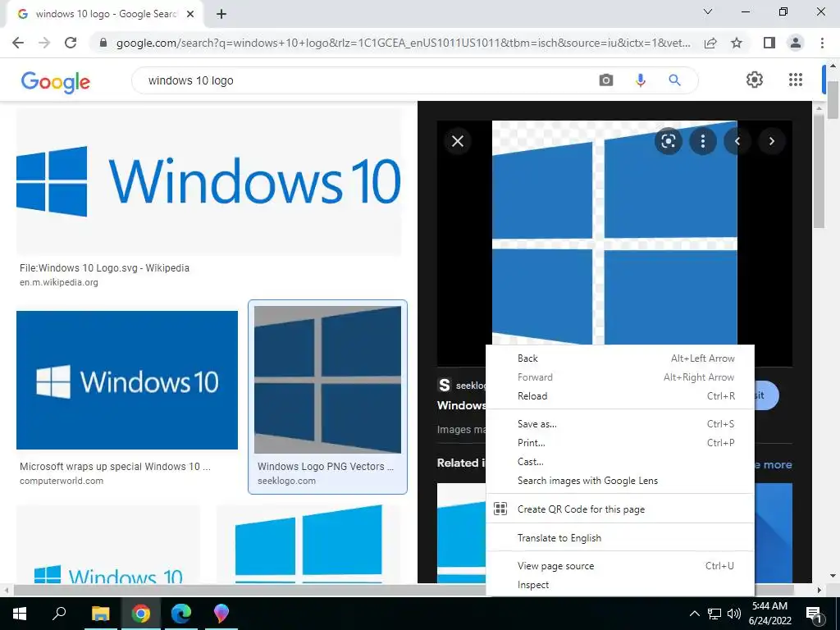Open the seeklogo.com Windows Logo thumbnail
Screen dimensions: 840x630
(327, 380)
